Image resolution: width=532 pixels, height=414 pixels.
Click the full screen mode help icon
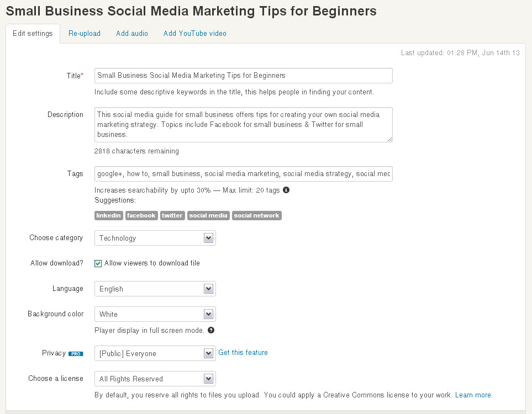click(211, 331)
